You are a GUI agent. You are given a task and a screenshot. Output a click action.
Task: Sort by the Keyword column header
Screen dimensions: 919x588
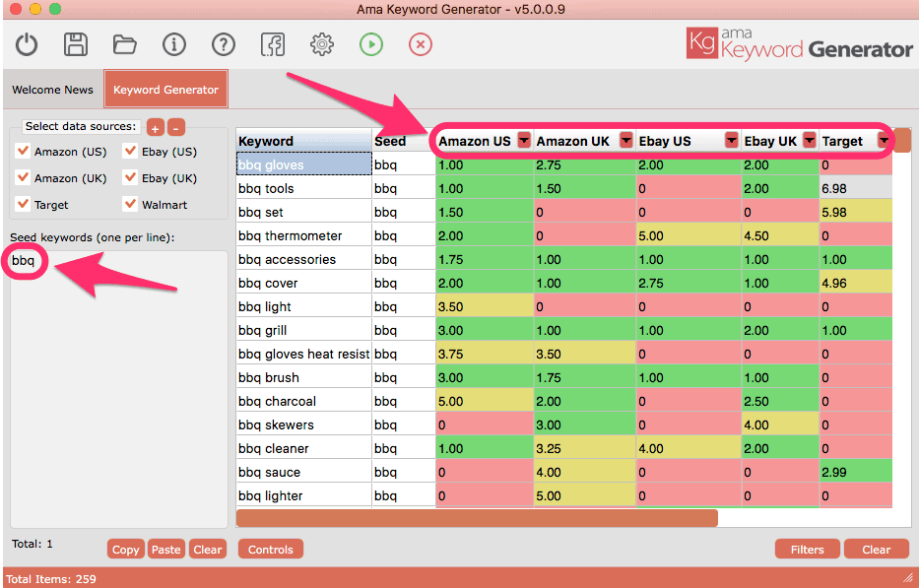[304, 141]
